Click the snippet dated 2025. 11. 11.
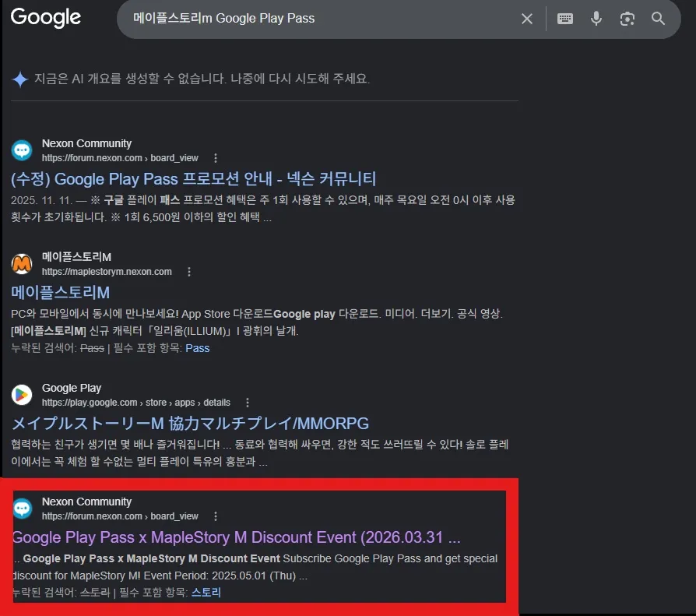 pos(263,209)
